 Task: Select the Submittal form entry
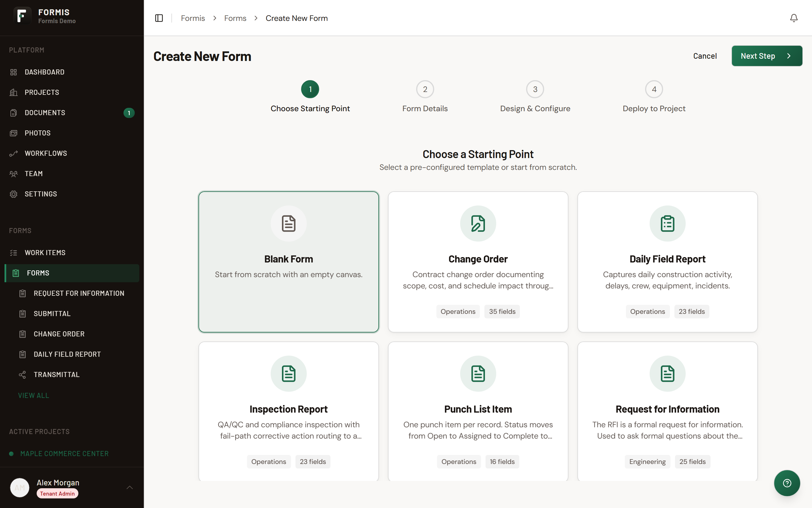76,314
